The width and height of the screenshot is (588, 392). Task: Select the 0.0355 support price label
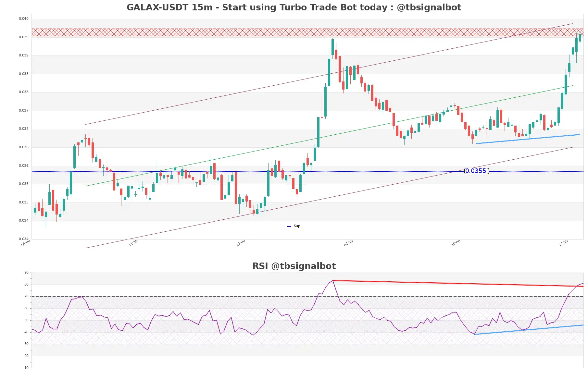476,171
